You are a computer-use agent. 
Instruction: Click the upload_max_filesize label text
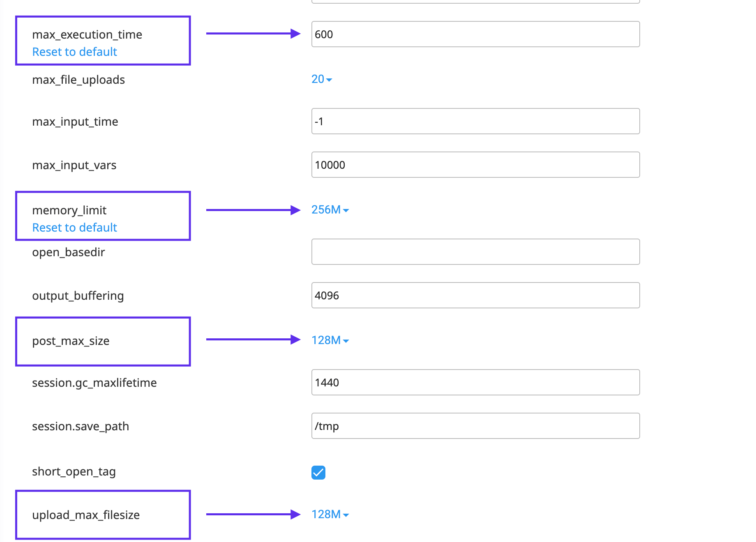(86, 515)
